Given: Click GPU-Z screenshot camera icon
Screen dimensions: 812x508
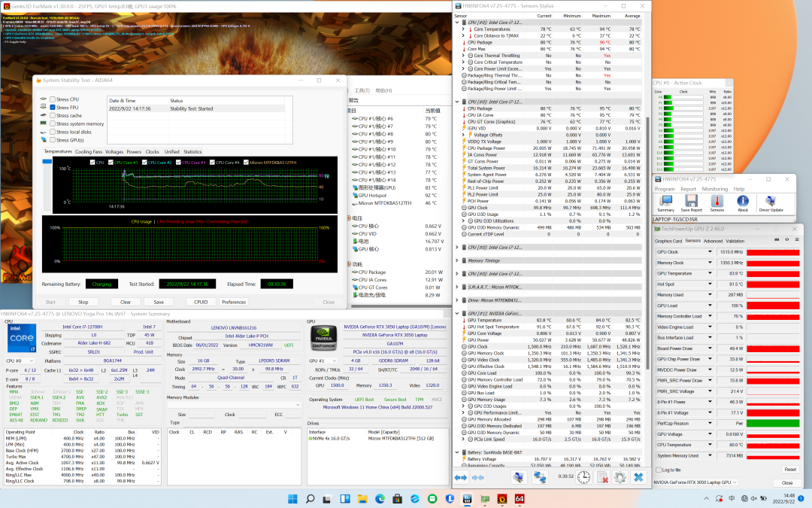Looking at the screenshot, I should (x=777, y=240).
